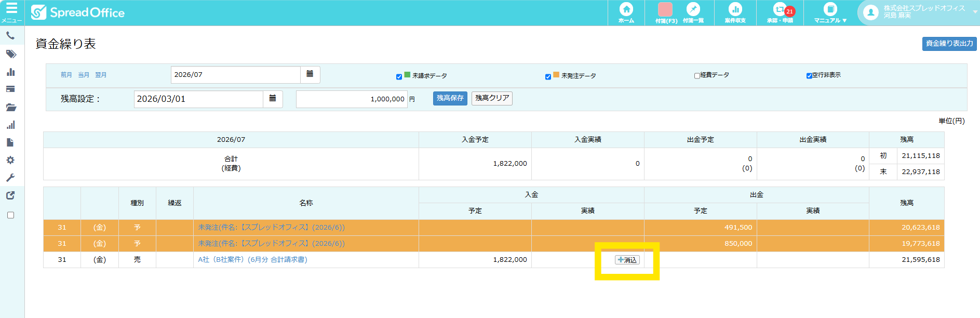Click the tags icon in sidebar
Screen dimensions: 980x318
pyautogui.click(x=11, y=54)
